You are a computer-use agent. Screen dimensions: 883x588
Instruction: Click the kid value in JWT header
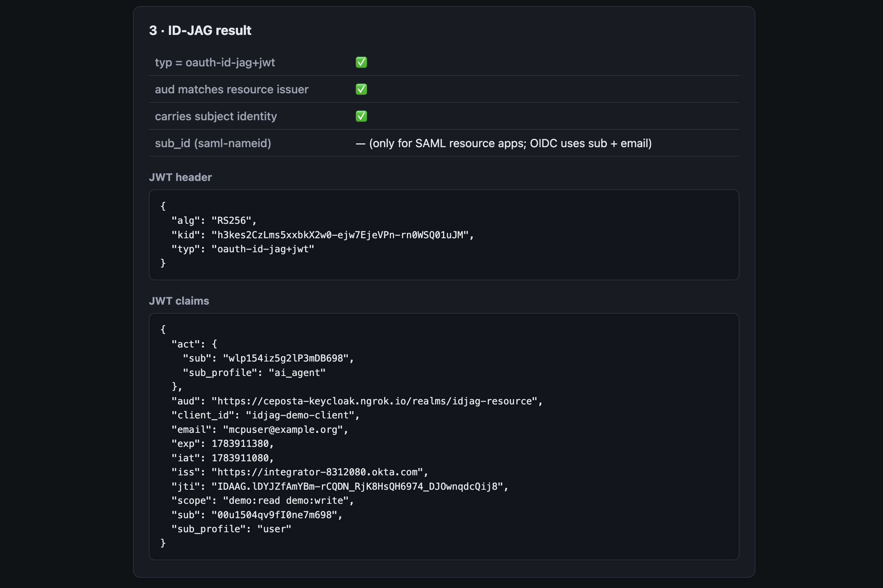pos(340,235)
